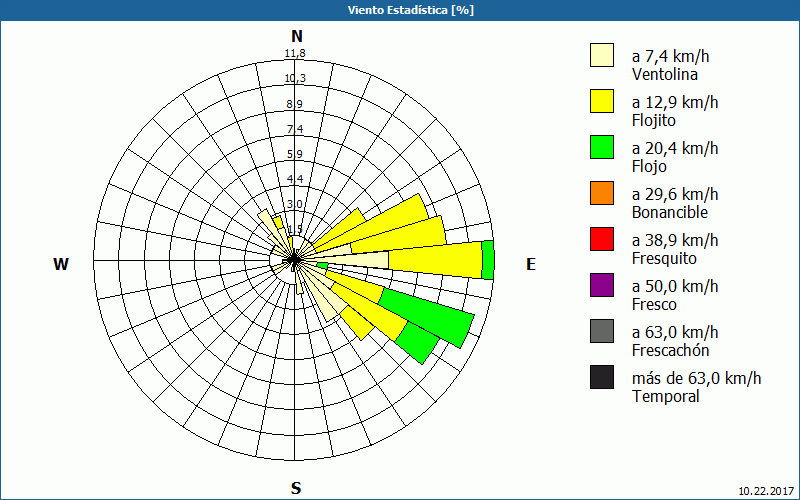Click the 10,3 ring scale value
Image resolution: width=800 pixels, height=500 pixels.
tap(295, 78)
